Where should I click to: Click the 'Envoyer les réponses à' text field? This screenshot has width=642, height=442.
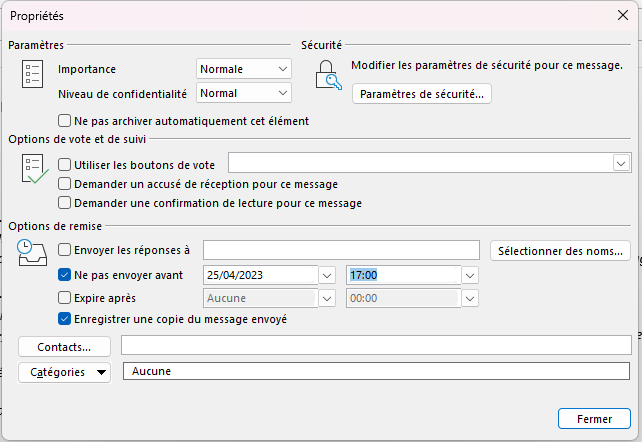coord(341,250)
